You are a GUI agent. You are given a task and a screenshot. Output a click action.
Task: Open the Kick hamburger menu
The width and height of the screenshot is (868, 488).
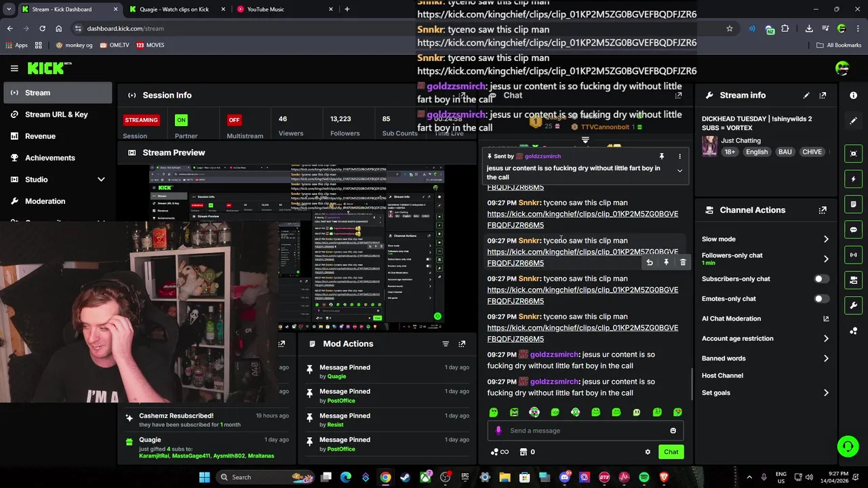point(14,68)
